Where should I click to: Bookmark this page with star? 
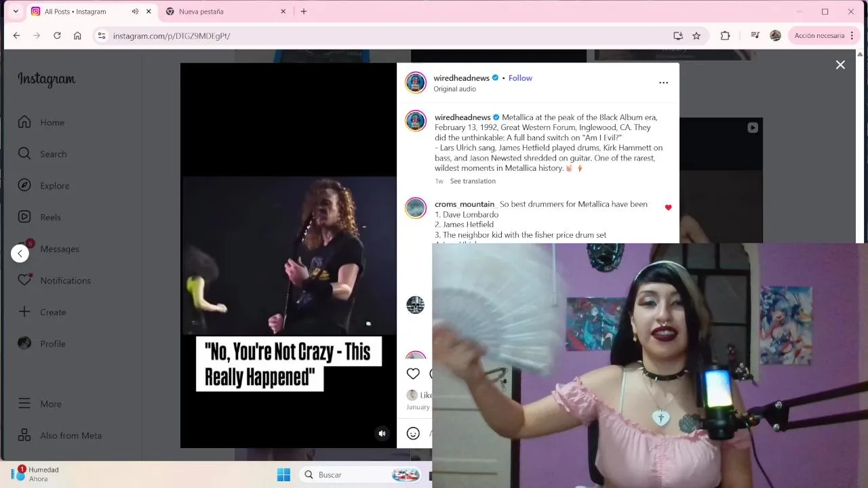click(x=696, y=36)
